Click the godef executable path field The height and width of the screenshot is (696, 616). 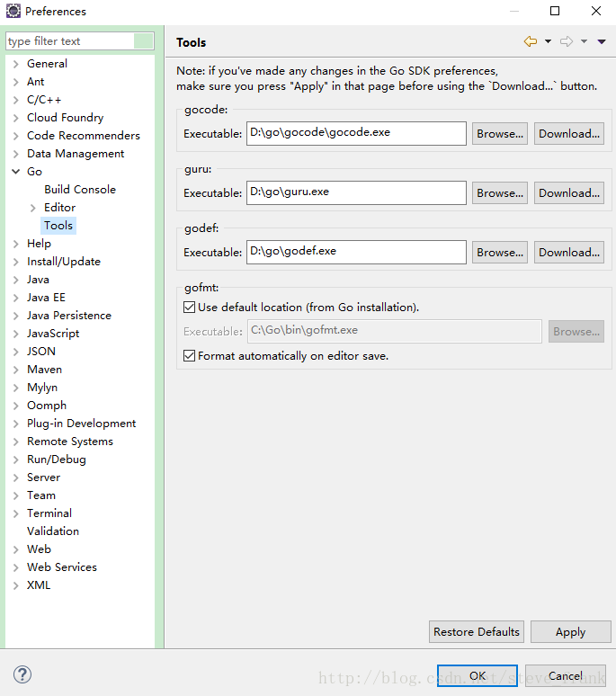356,252
